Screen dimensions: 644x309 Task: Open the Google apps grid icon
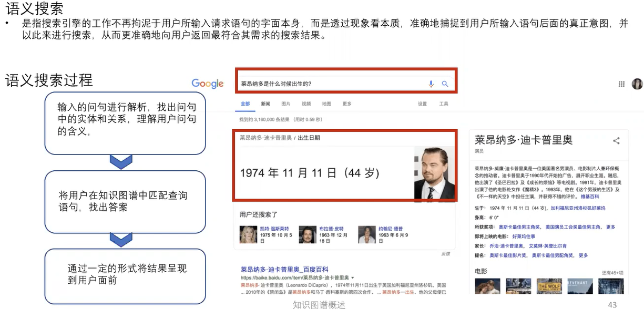[621, 84]
